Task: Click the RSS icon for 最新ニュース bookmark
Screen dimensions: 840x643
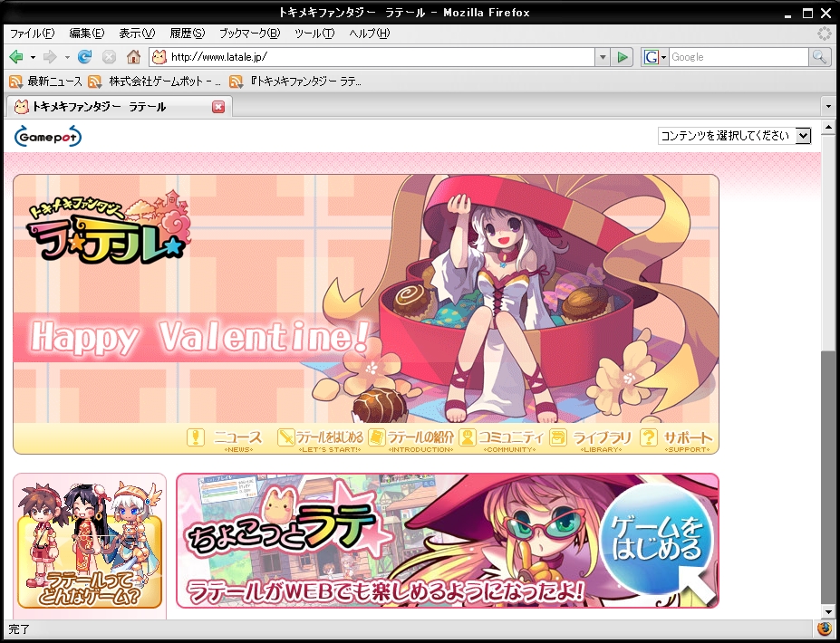Action: point(15,82)
